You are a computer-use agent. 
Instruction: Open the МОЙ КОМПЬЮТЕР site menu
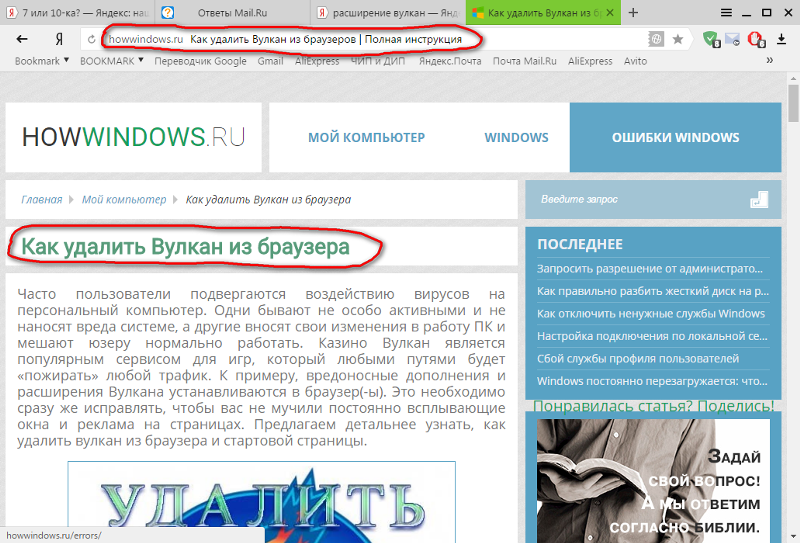click(x=366, y=137)
